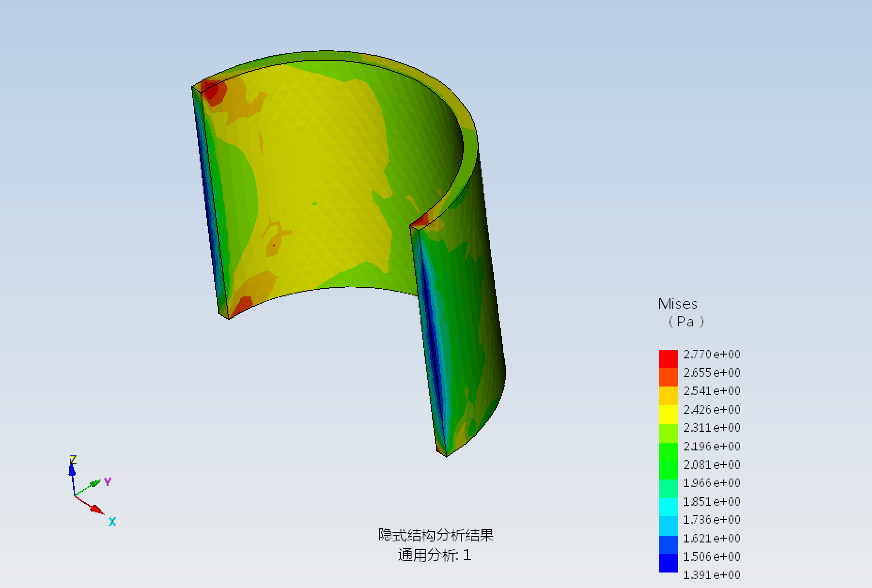
Task: Click the 隐式结构分析结果 title text
Action: [436, 535]
